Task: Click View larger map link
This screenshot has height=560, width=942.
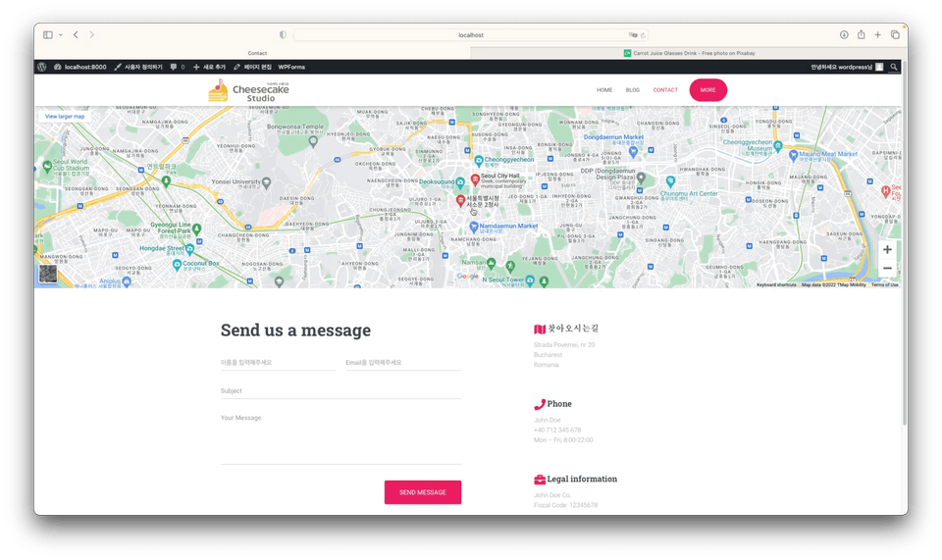Action: (65, 117)
